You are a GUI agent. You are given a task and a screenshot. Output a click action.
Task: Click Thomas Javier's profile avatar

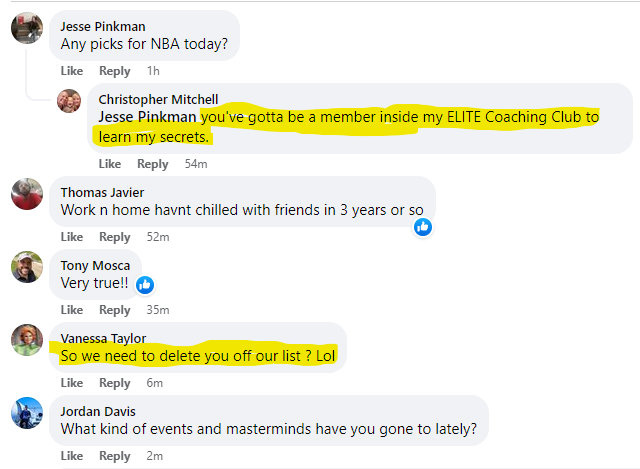click(27, 194)
